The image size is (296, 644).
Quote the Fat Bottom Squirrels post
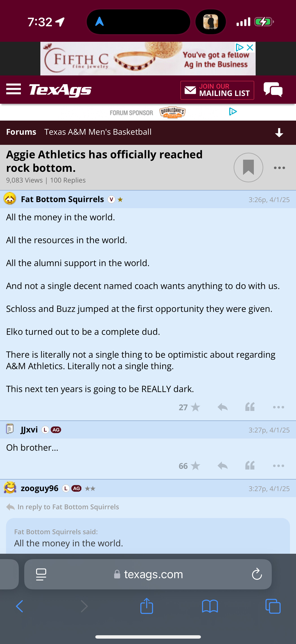click(x=250, y=407)
